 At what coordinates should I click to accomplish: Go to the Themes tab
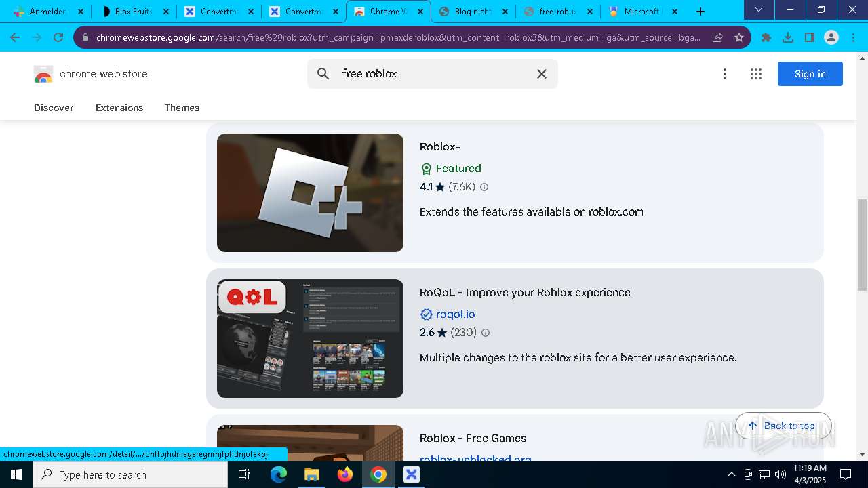(x=182, y=108)
